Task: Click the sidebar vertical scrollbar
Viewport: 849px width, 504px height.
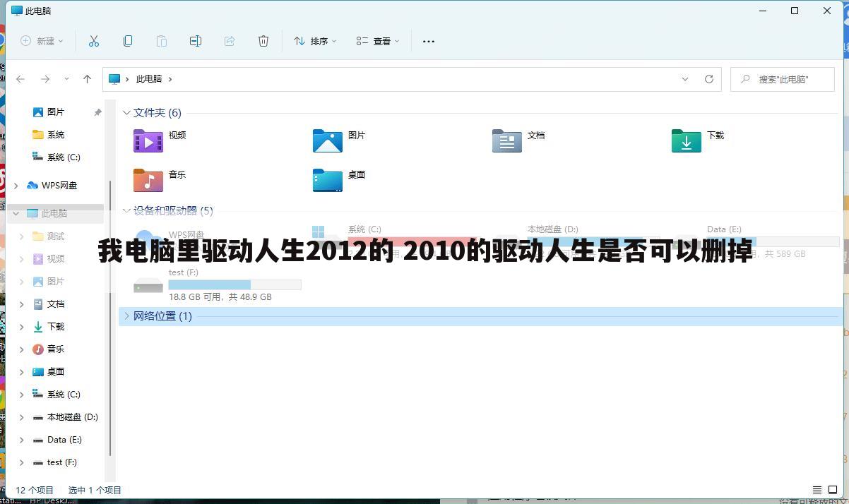Action: [109, 318]
